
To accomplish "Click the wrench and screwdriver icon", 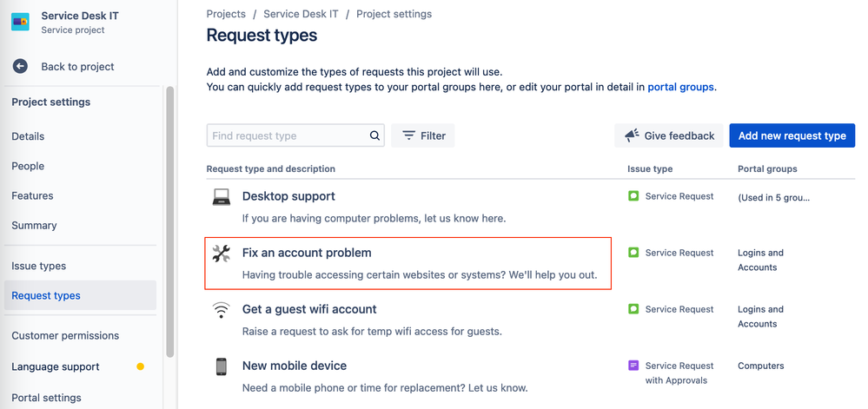I will click(x=222, y=254).
